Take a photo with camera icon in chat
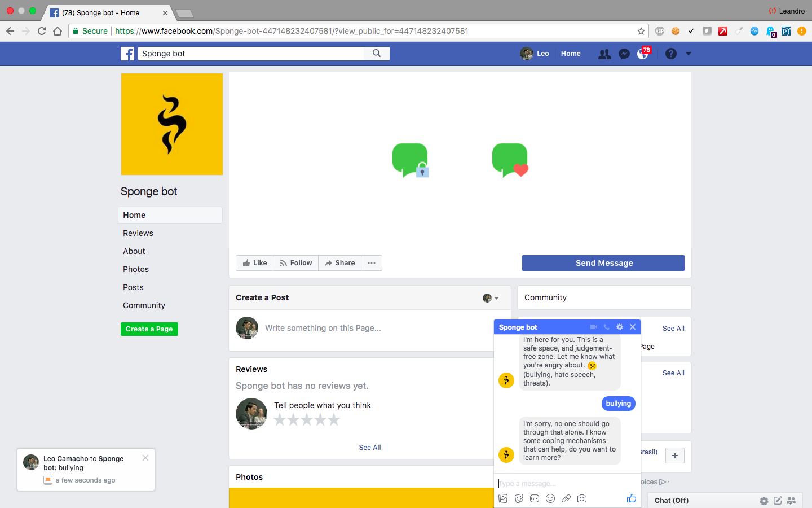This screenshot has width=812, height=508. point(582,498)
